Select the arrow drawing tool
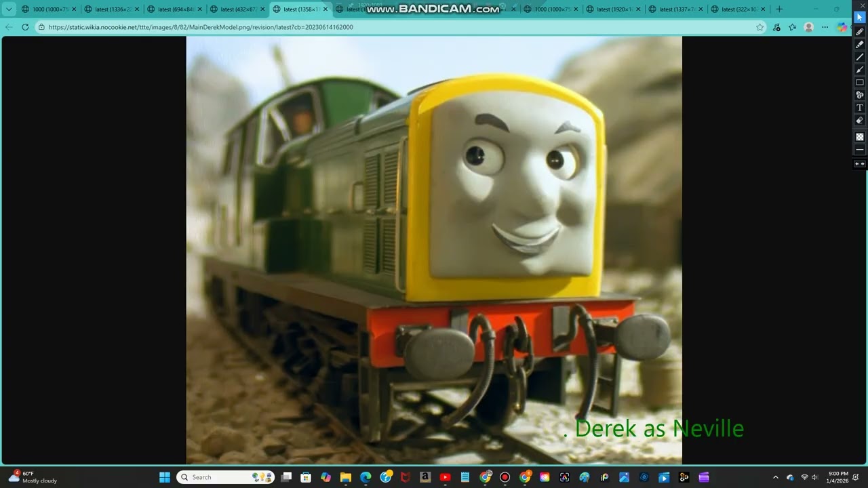 [x=859, y=70]
